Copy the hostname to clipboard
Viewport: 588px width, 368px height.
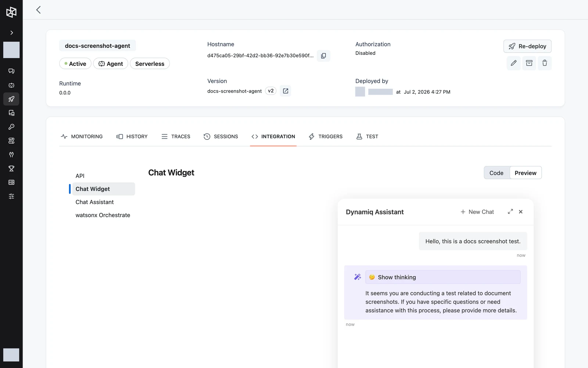tap(323, 56)
